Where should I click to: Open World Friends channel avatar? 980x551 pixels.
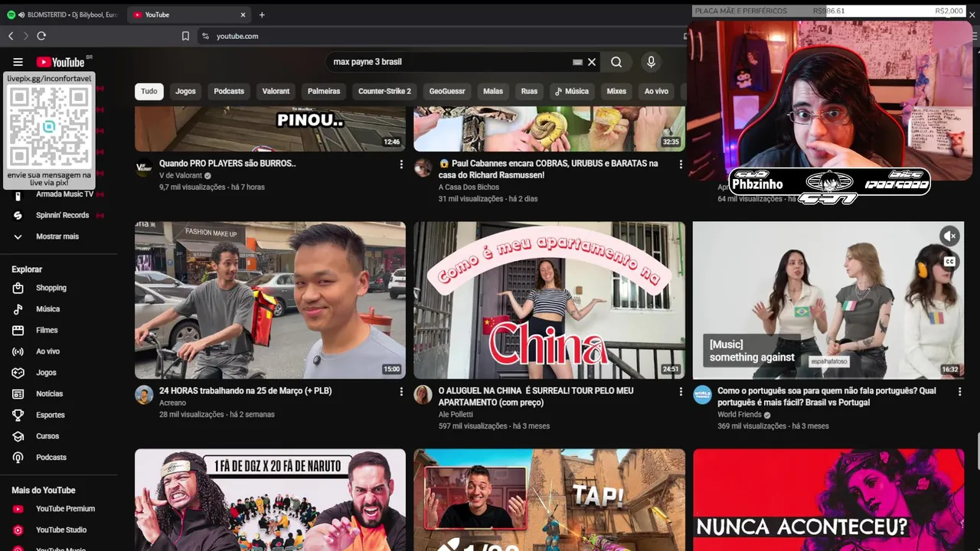(x=702, y=395)
